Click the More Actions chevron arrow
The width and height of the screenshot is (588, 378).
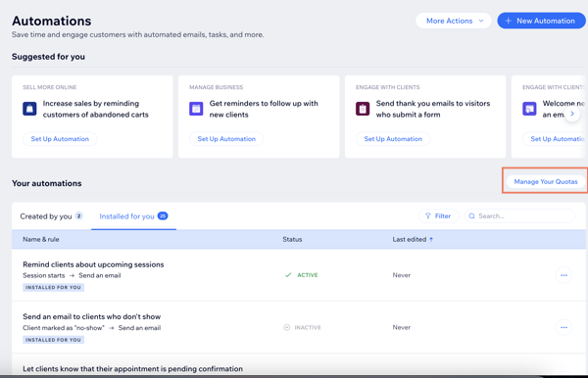481,21
